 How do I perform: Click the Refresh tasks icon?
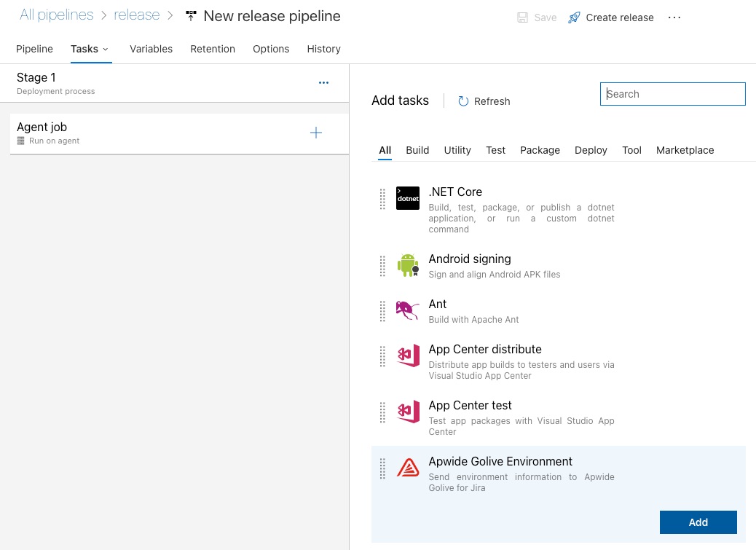(x=463, y=101)
